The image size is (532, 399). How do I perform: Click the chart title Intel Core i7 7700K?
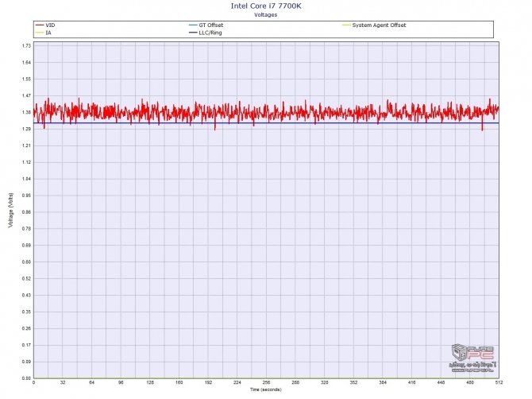(266, 6)
